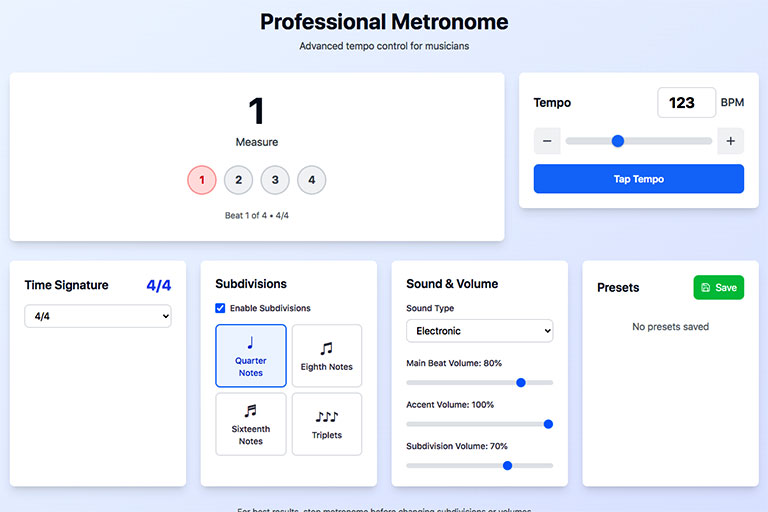Image resolution: width=768 pixels, height=512 pixels.
Task: Click the "Professional Metronome" heading
Action: coord(384,22)
